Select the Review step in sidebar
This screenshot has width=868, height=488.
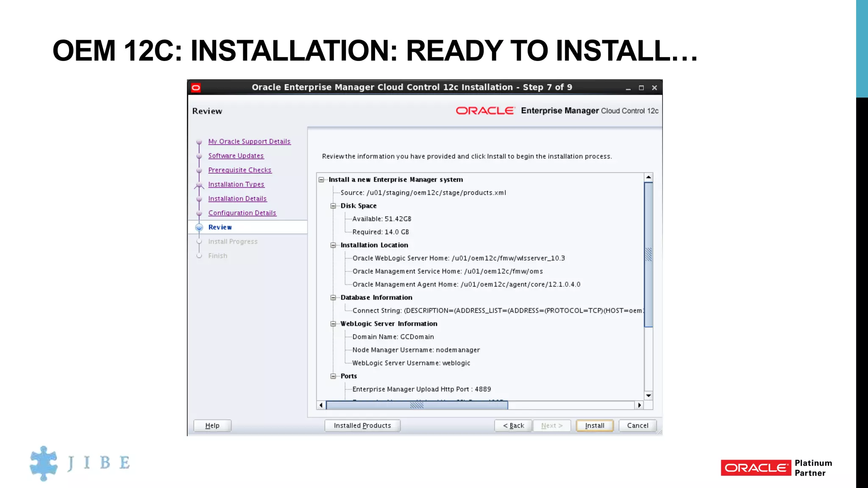click(220, 227)
